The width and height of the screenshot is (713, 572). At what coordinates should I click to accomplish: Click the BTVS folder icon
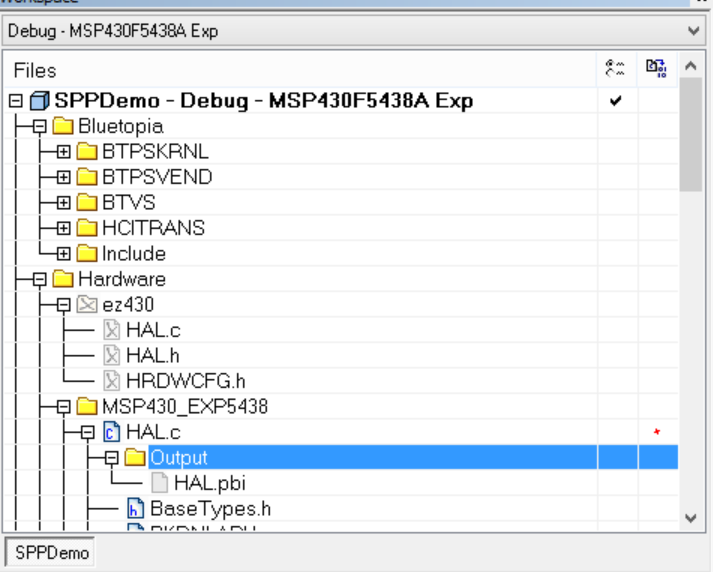pyautogui.click(x=87, y=202)
